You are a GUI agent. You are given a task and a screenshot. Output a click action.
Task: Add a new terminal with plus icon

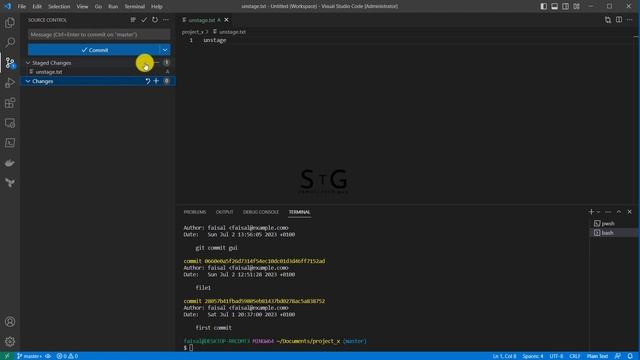point(591,212)
